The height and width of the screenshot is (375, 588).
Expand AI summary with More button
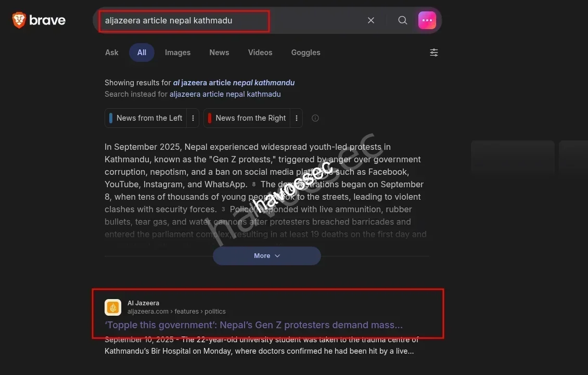click(266, 256)
